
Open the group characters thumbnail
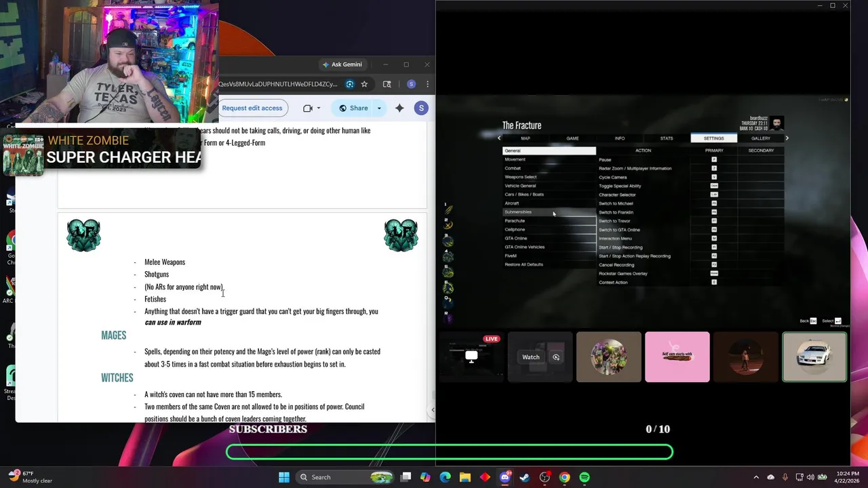pos(608,357)
